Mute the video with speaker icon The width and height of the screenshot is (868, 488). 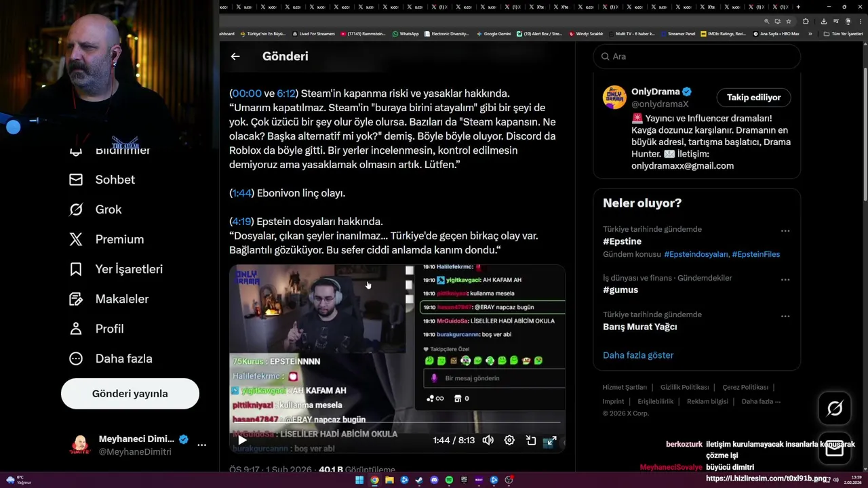click(x=488, y=441)
